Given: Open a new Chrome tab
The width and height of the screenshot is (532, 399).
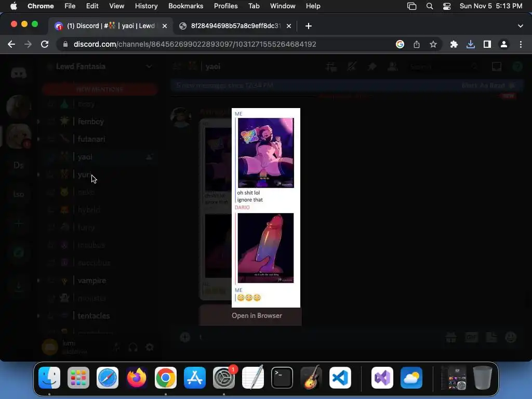Looking at the screenshot, I should 309,26.
